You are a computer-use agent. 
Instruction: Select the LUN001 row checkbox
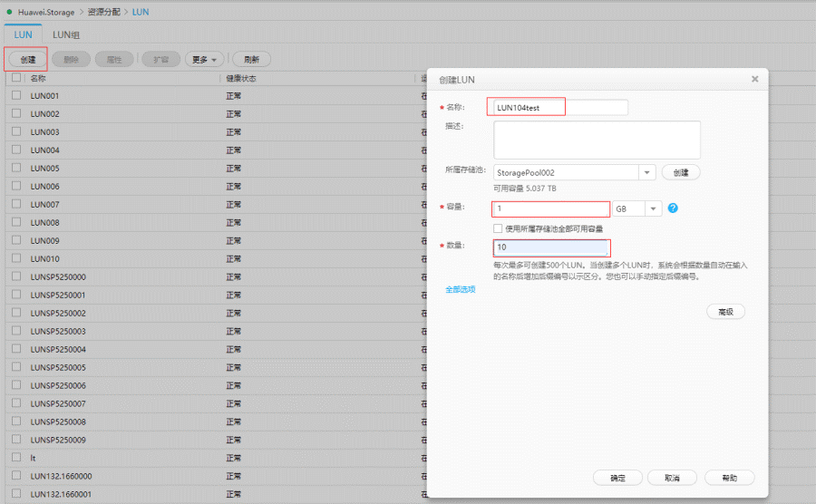16,95
